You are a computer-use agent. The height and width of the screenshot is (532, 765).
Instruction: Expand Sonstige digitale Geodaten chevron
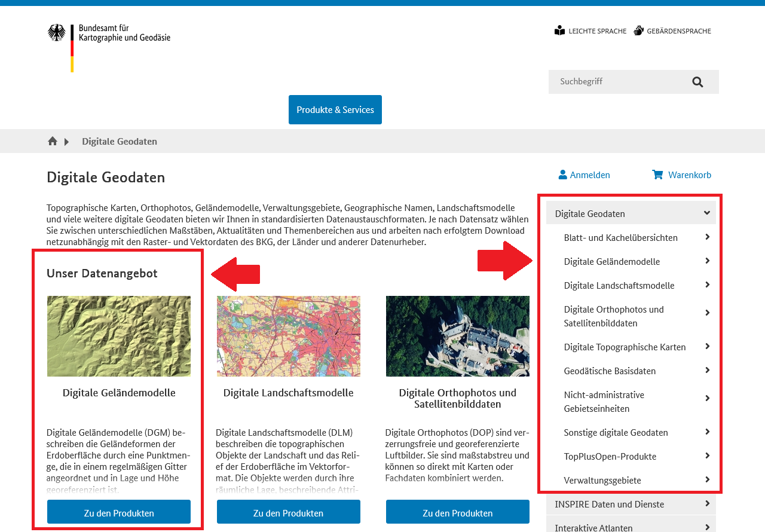[707, 432]
